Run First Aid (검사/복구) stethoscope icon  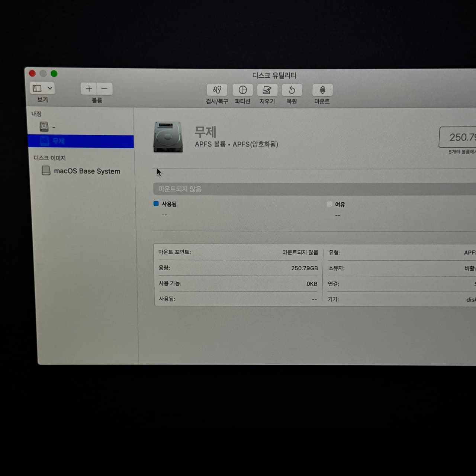pos(217,90)
